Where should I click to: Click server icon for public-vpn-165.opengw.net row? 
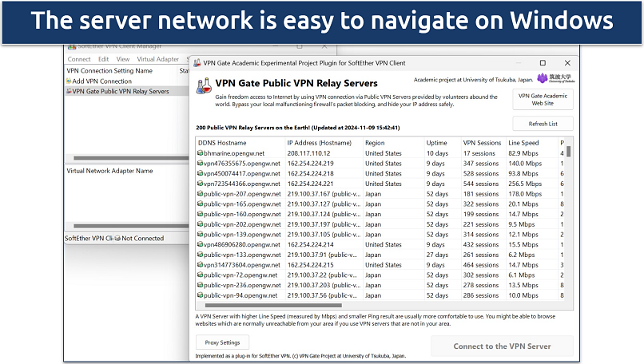(200, 204)
